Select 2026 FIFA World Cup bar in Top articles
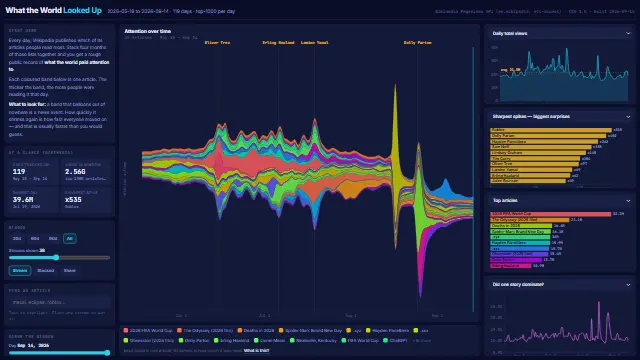The width and height of the screenshot is (640, 360). (x=551, y=214)
